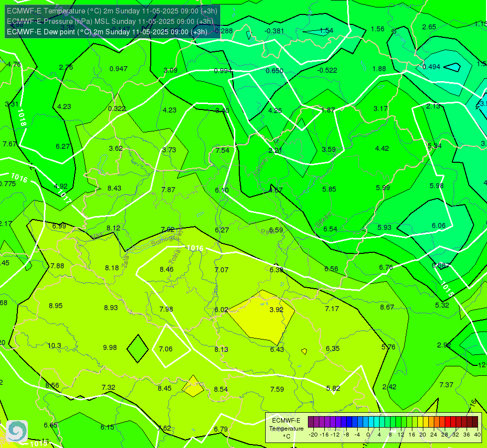Click the dew point value 8.13

click(x=221, y=350)
